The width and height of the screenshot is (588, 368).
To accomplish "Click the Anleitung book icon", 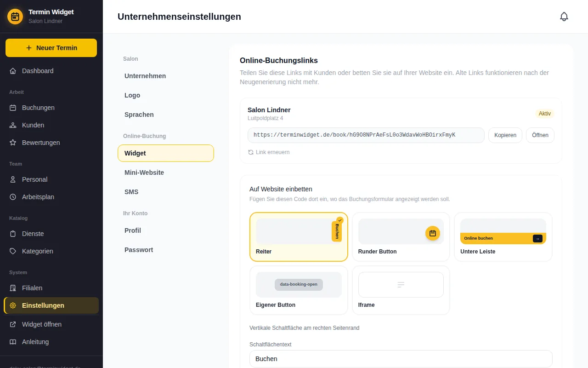I will (x=13, y=342).
